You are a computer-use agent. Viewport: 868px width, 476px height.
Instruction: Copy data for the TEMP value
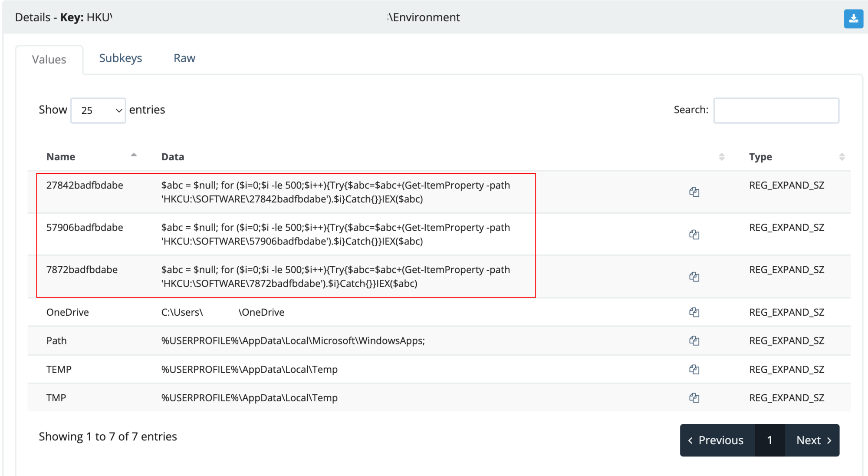pyautogui.click(x=694, y=369)
